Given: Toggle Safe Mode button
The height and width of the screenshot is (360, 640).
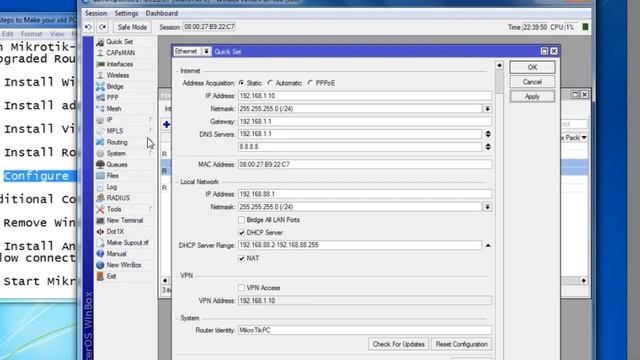Looking at the screenshot, I should coord(132,27).
